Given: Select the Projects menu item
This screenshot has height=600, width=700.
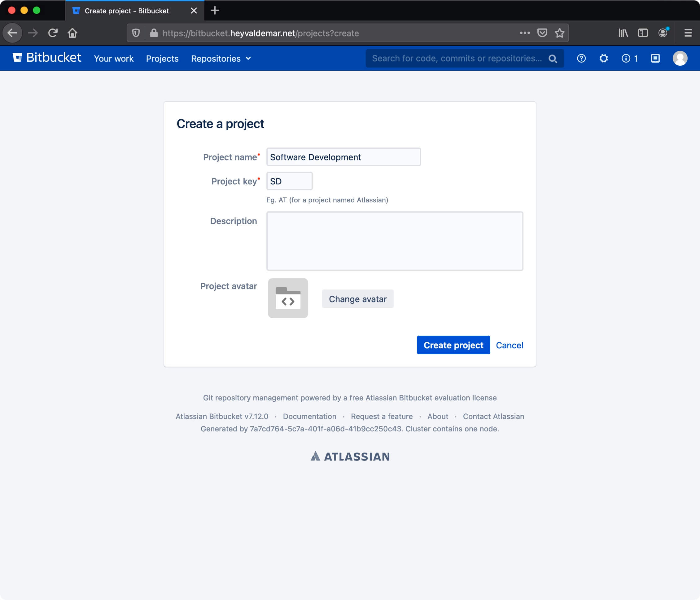Looking at the screenshot, I should [162, 58].
